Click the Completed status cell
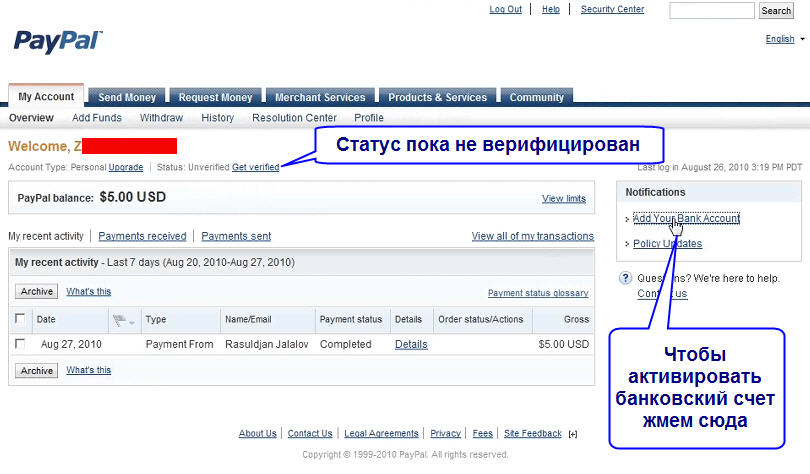This screenshot has height=474, width=810. coord(346,344)
